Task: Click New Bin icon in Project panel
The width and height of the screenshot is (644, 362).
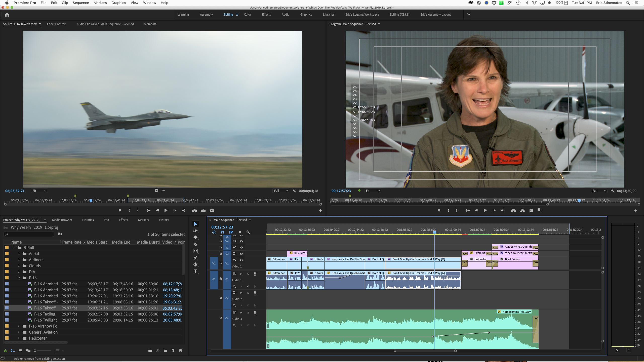Action: 165,351
